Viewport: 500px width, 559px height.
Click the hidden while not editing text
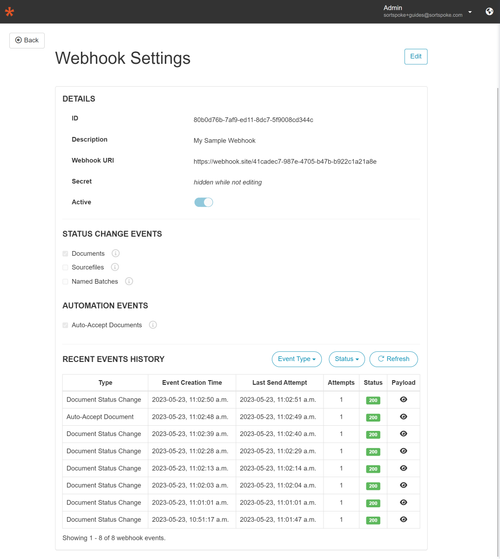[228, 183]
